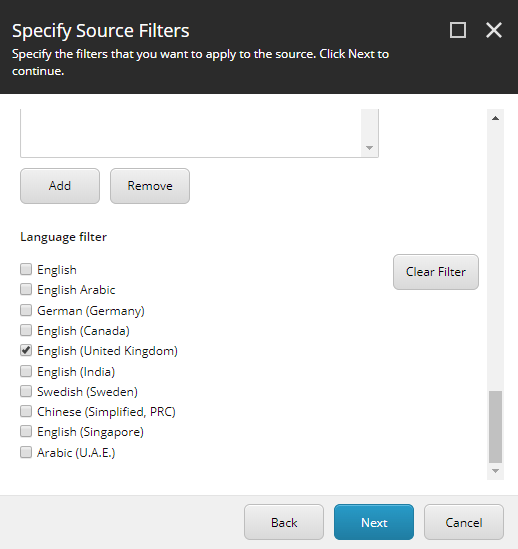Proceed with the Next button
Viewport: 518px width, 549px height.
[x=374, y=522]
